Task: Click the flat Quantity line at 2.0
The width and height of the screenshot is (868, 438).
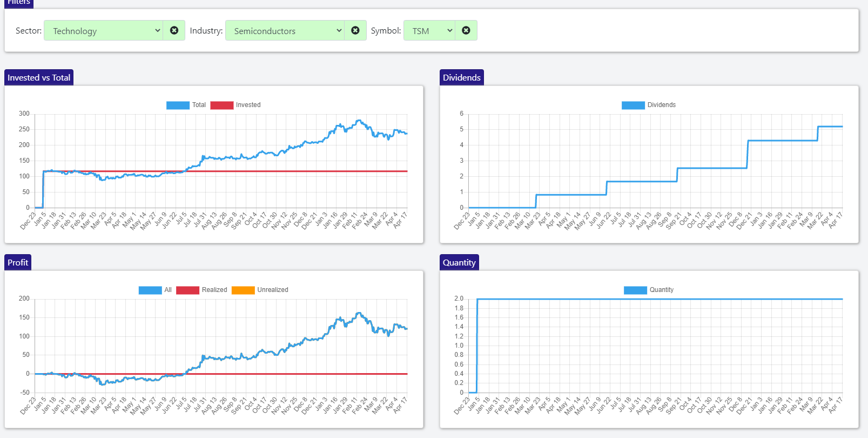Action: [x=660, y=299]
